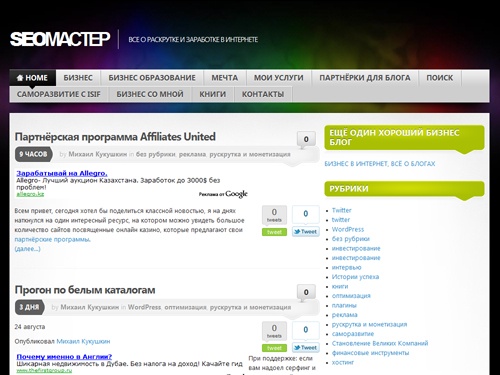Click blue zero counter in Affiliates United post
The width and height of the screenshot is (500, 375).
pos(306,214)
